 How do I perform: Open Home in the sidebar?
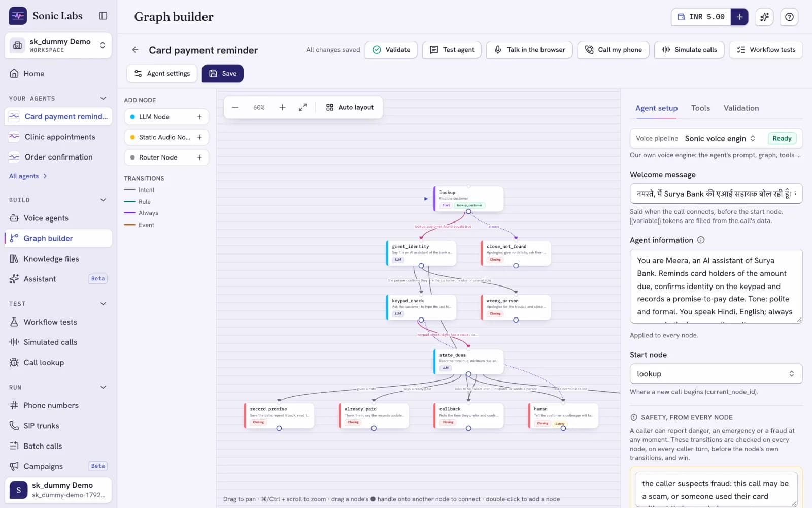point(58,74)
